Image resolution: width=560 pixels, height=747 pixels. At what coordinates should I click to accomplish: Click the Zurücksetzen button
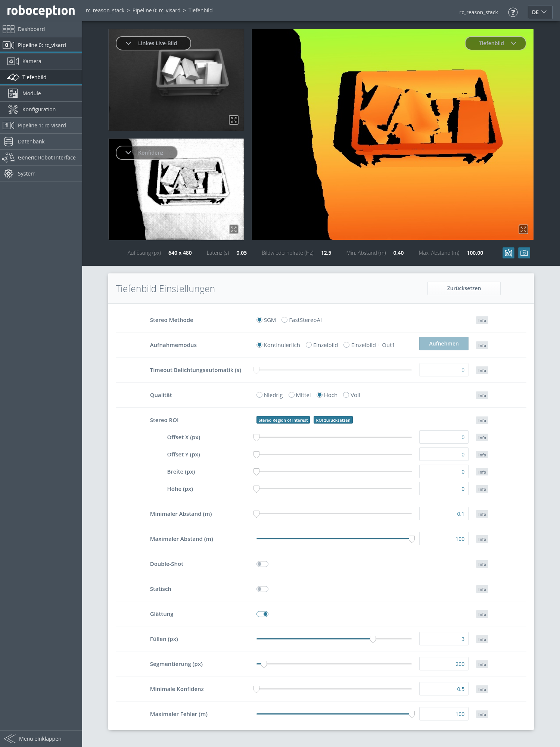point(464,288)
